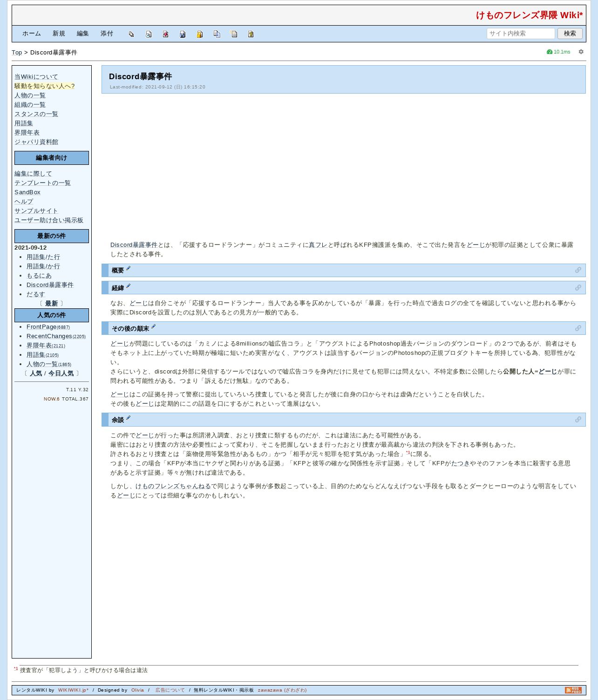Screen dimensions: 598x700
Task: Click the pencil edit icon beside 概要
Action: tap(129, 268)
